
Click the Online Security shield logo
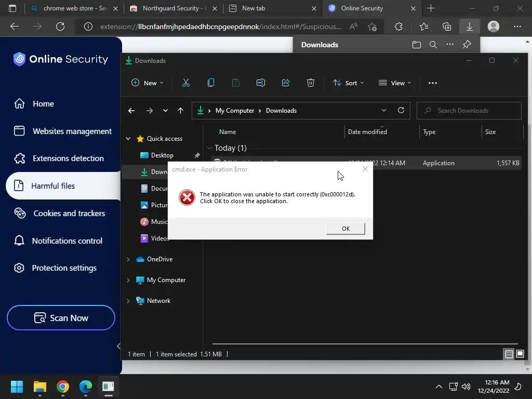[19, 59]
